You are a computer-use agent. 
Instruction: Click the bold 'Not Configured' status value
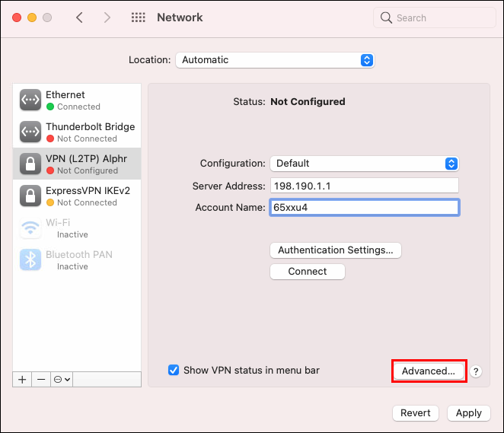308,102
